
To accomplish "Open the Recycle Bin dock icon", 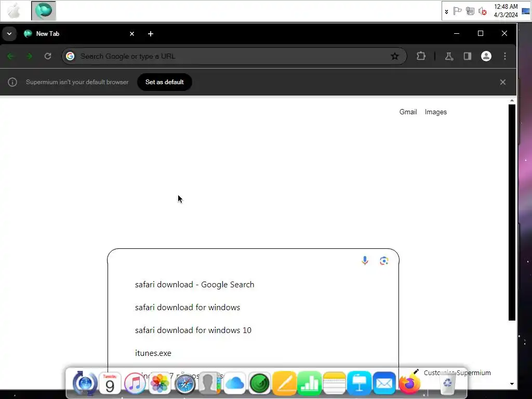I will 447,383.
